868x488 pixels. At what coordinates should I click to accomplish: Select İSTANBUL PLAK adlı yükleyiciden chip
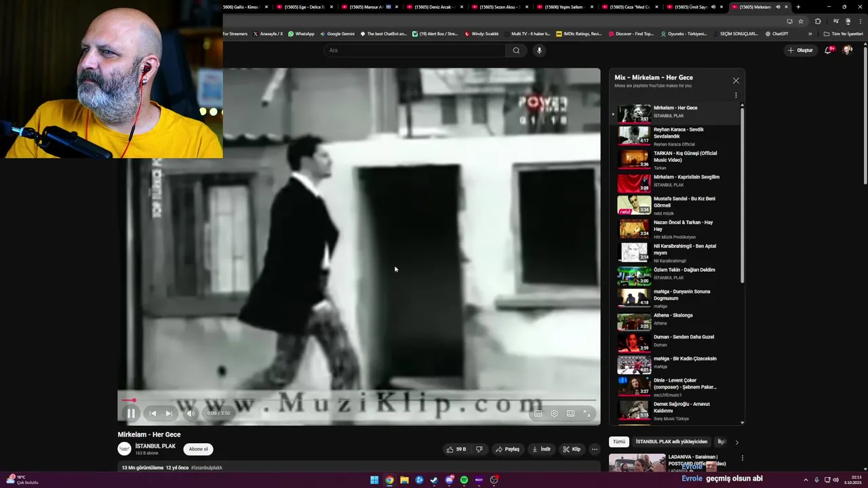coord(671,442)
